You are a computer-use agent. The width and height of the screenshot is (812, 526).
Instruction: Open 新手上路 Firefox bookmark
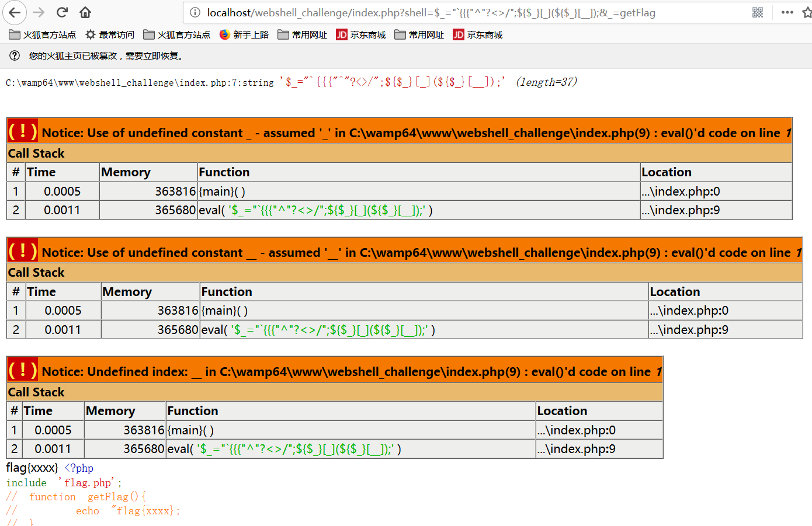point(244,35)
